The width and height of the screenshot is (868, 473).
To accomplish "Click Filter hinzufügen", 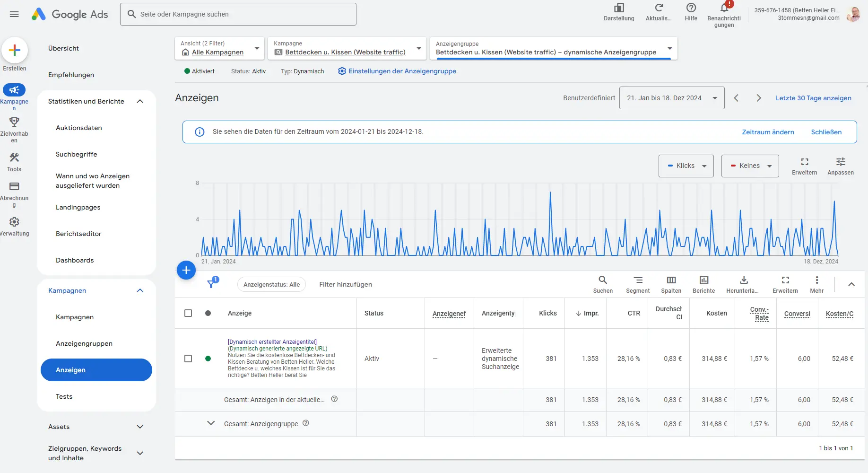I will point(346,284).
